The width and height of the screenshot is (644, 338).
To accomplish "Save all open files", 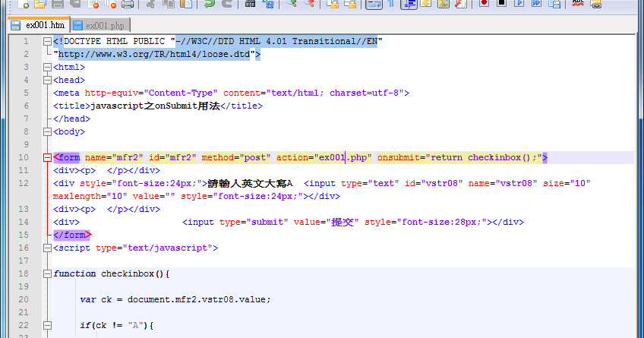I will (x=74, y=4).
